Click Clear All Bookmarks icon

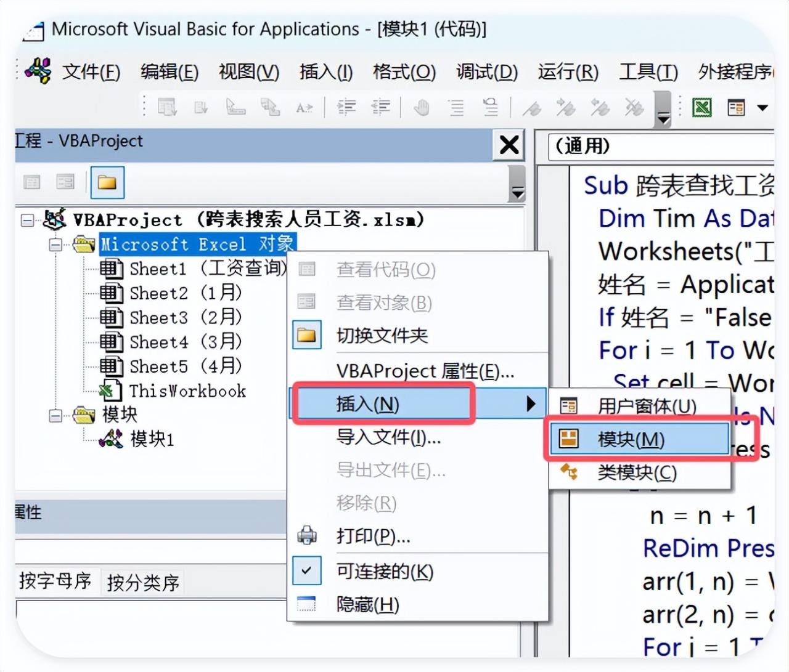[634, 108]
